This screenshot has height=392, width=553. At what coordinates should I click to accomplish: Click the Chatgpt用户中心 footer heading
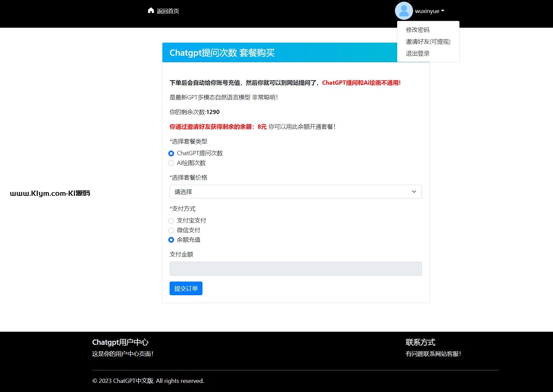[120, 342]
